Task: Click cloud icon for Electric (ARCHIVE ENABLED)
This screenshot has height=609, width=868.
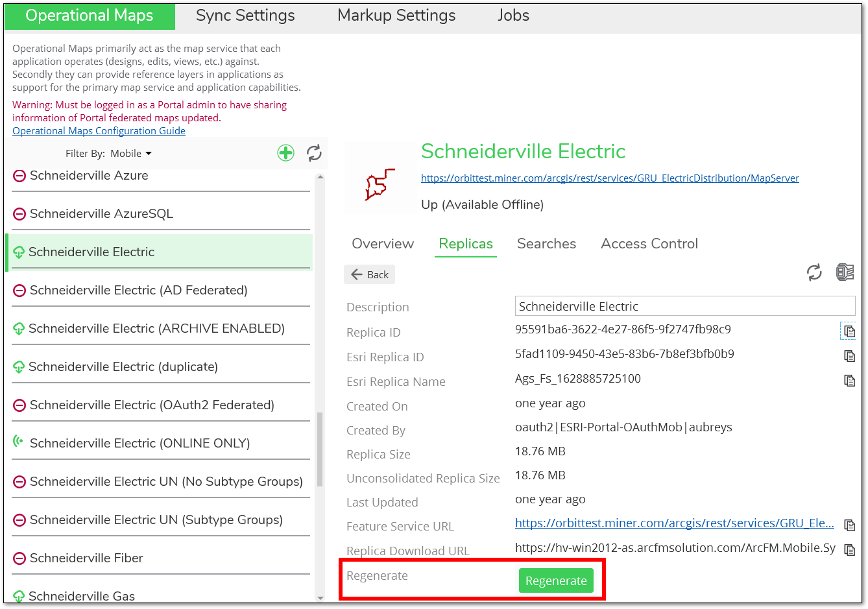Action: 19,329
